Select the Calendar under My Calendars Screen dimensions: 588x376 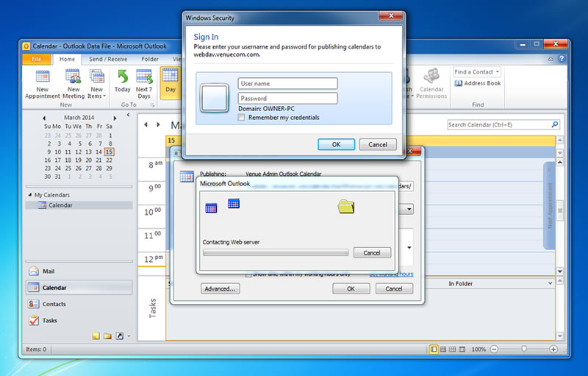coord(79,205)
